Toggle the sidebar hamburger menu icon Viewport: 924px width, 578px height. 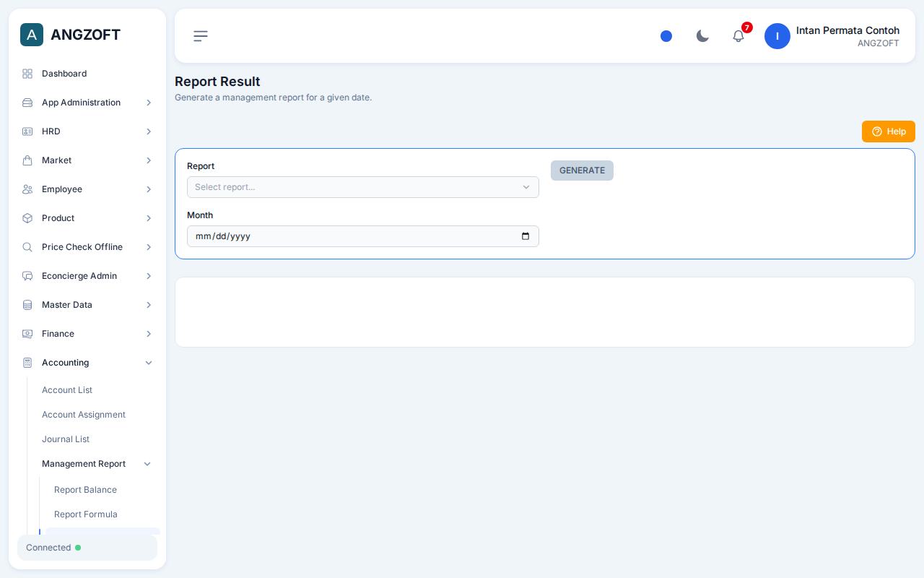click(201, 36)
